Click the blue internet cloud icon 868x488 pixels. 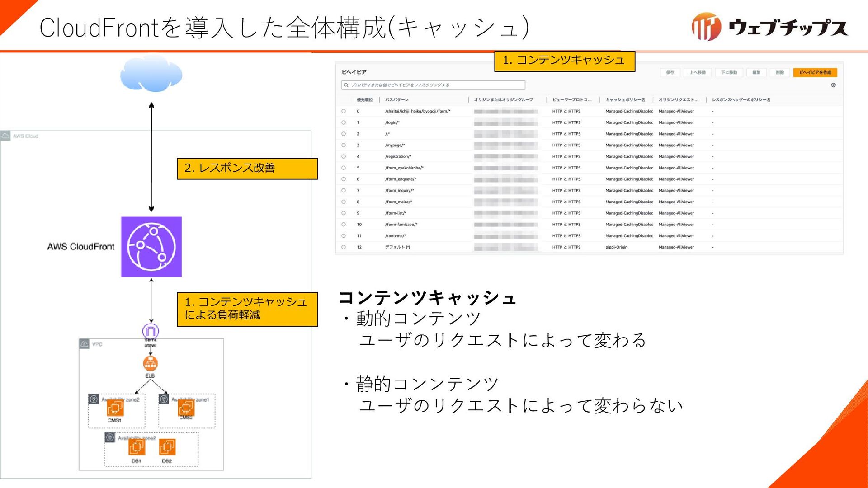[151, 74]
